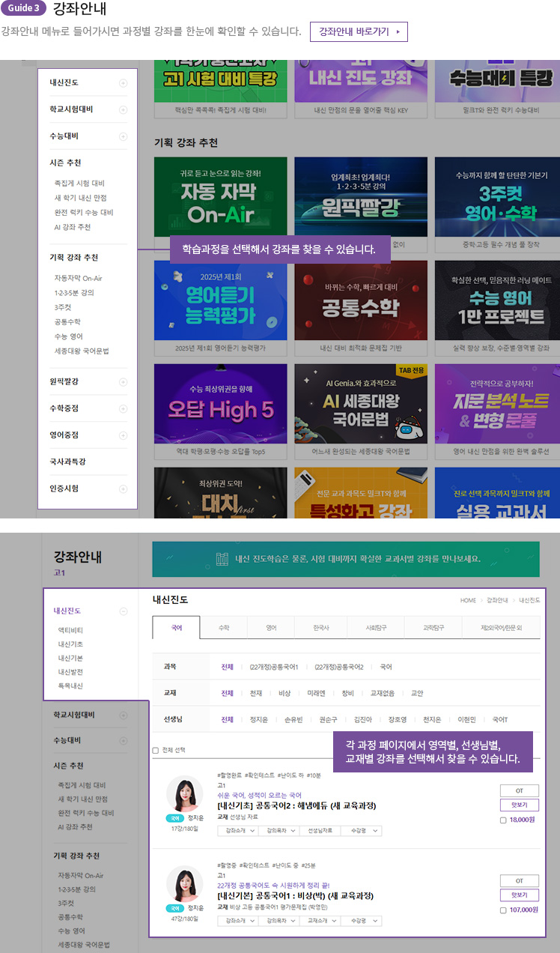Select 내신기본 submenu item
Screen dimensions: 560x953
click(70, 658)
